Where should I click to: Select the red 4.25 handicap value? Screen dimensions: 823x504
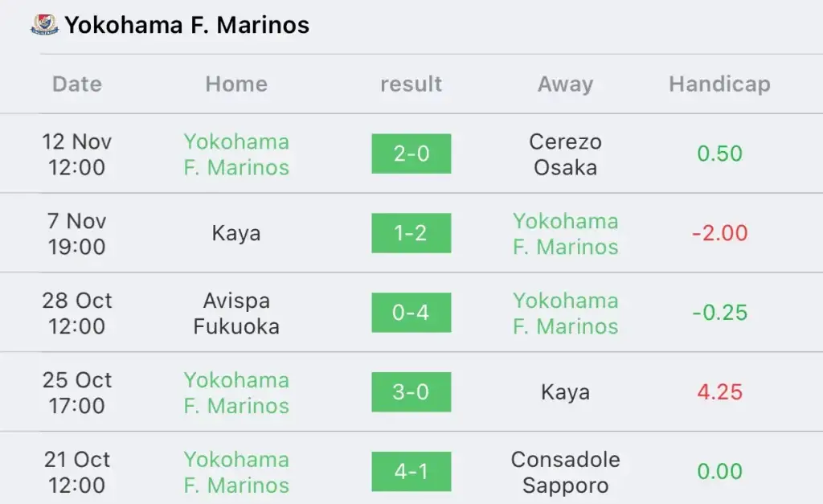(719, 391)
